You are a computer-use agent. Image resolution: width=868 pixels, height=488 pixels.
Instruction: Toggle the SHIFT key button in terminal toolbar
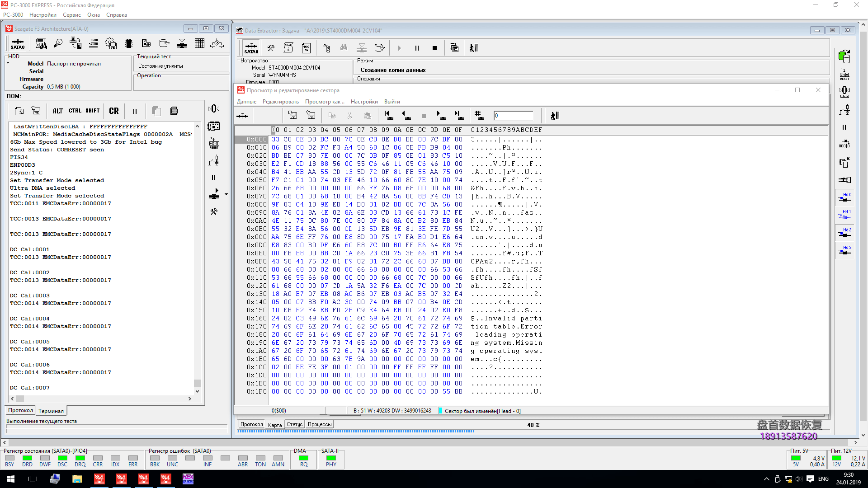[x=93, y=111]
